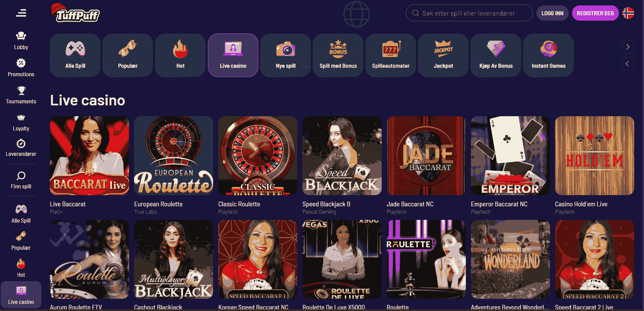Screen dimensions: 644x311
Task: Click the LOGG INN button
Action: click(x=552, y=13)
